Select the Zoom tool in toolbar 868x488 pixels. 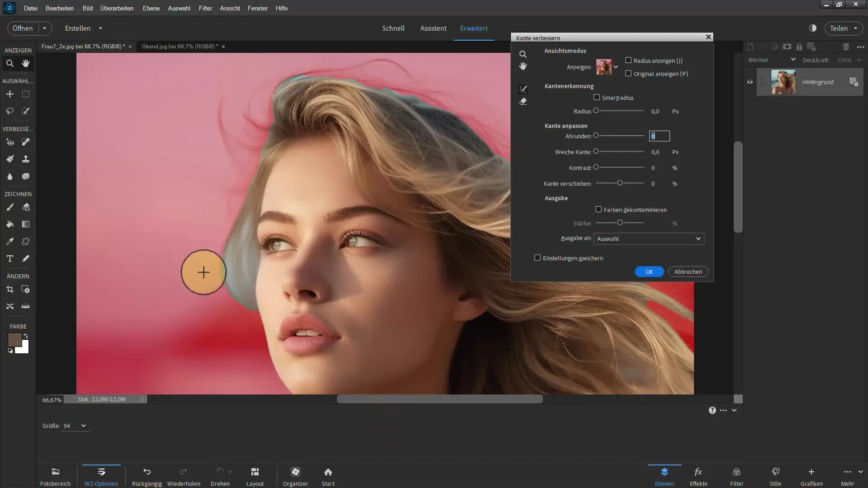pos(9,63)
